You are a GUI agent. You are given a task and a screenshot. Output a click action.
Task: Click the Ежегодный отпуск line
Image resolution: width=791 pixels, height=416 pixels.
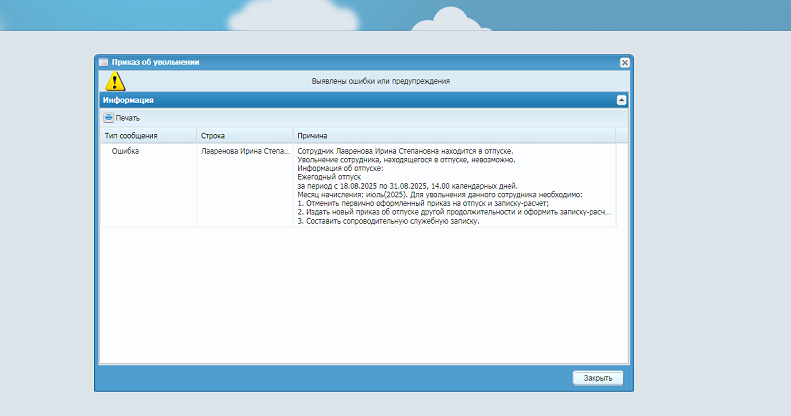tap(329, 177)
